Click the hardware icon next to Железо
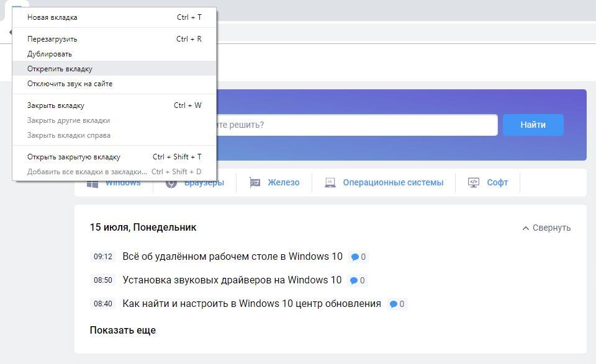The image size is (596, 364). 255,182
